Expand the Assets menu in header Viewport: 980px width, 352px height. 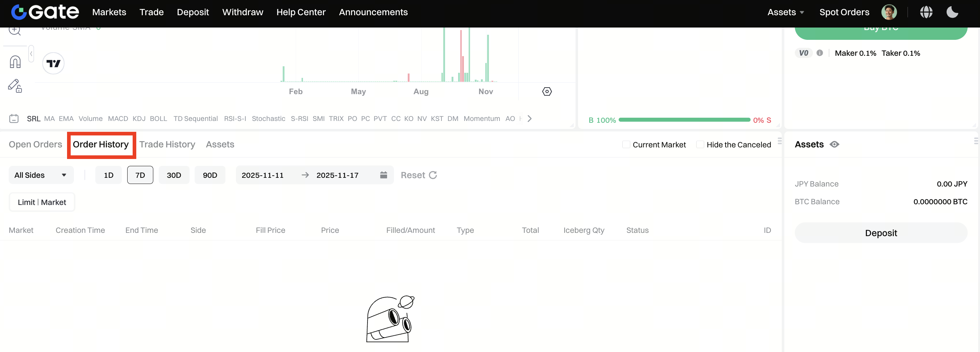tap(785, 12)
